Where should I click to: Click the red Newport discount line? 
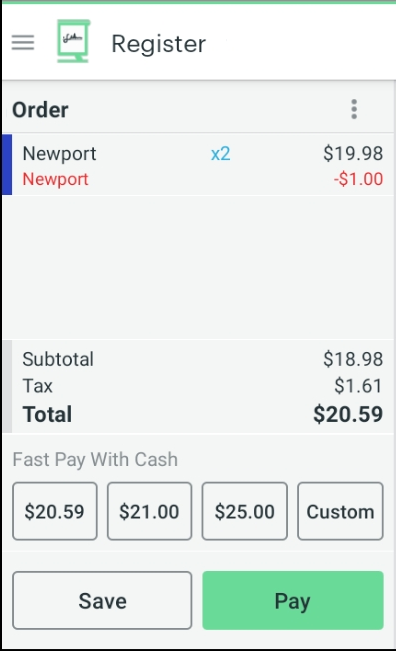(x=55, y=179)
